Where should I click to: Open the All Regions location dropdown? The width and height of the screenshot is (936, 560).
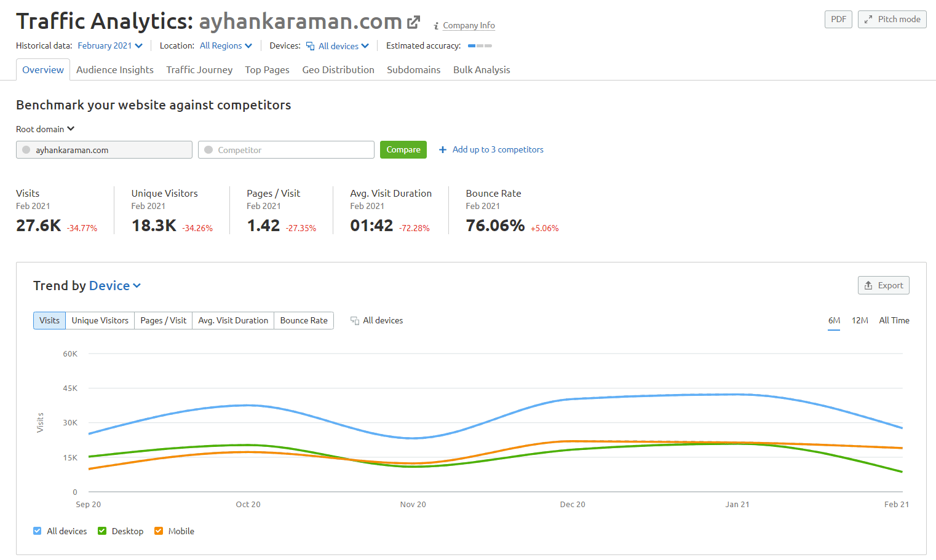click(226, 46)
